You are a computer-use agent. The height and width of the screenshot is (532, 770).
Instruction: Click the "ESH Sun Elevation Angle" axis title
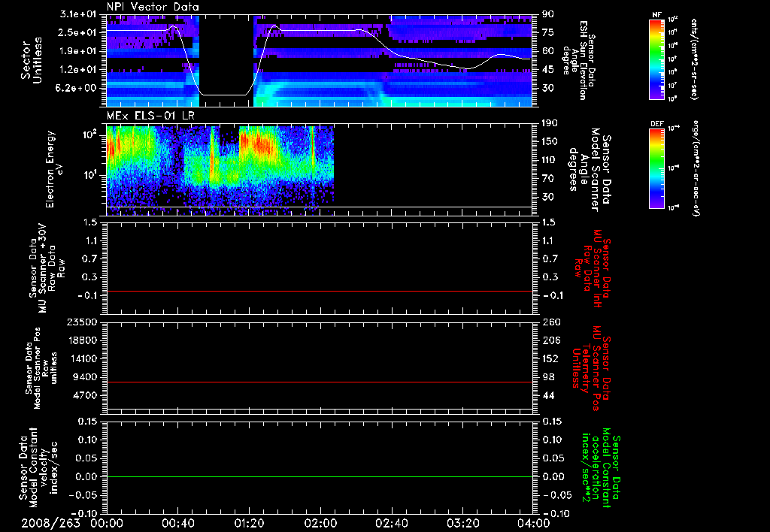579,60
